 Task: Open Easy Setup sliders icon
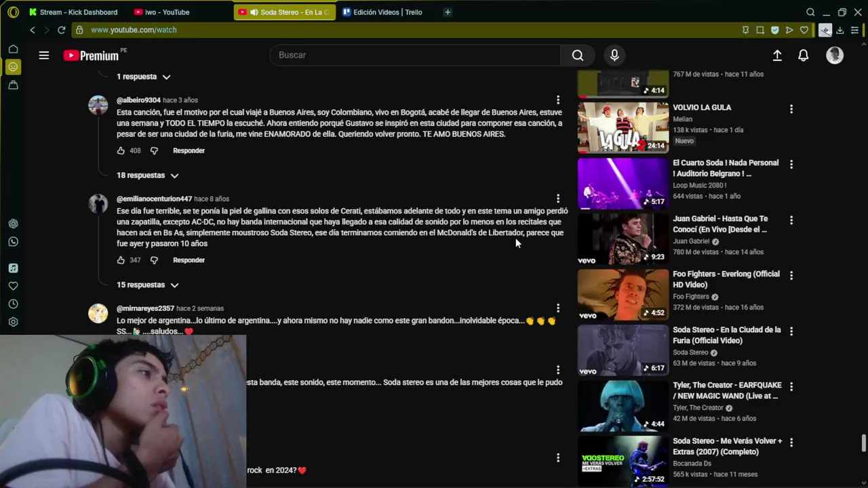coord(855,30)
